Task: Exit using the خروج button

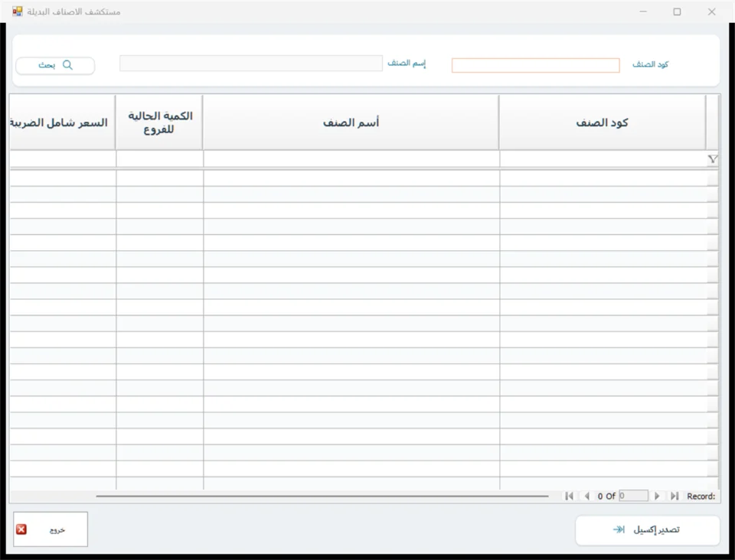Action: (x=51, y=529)
